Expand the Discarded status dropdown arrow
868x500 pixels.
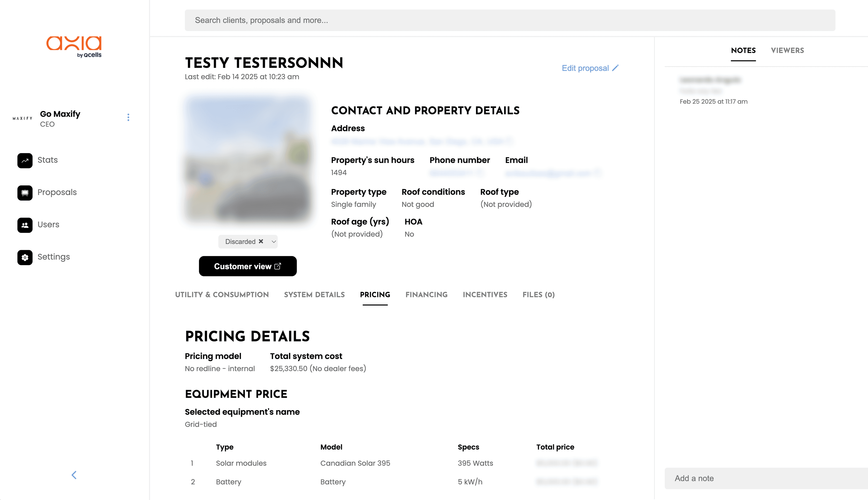[x=274, y=242]
